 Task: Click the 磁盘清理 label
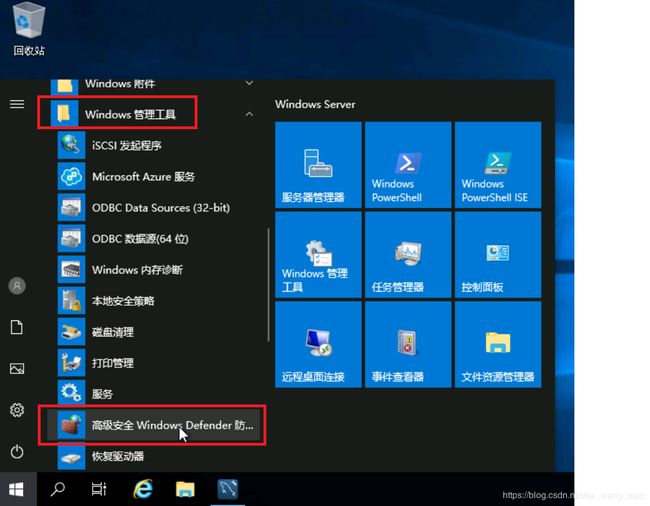(x=113, y=332)
